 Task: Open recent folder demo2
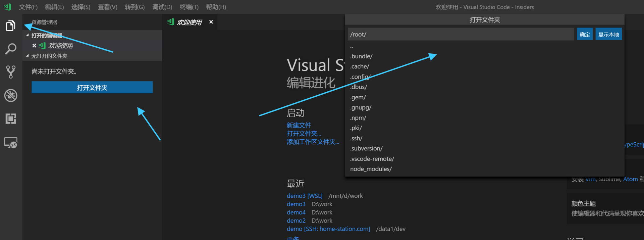click(296, 221)
